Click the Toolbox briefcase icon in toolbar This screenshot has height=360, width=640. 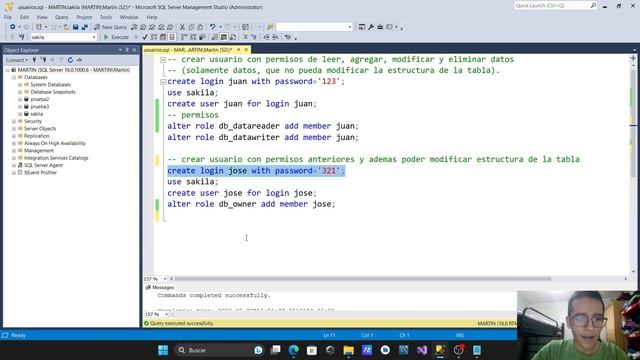pyautogui.click(x=380, y=27)
